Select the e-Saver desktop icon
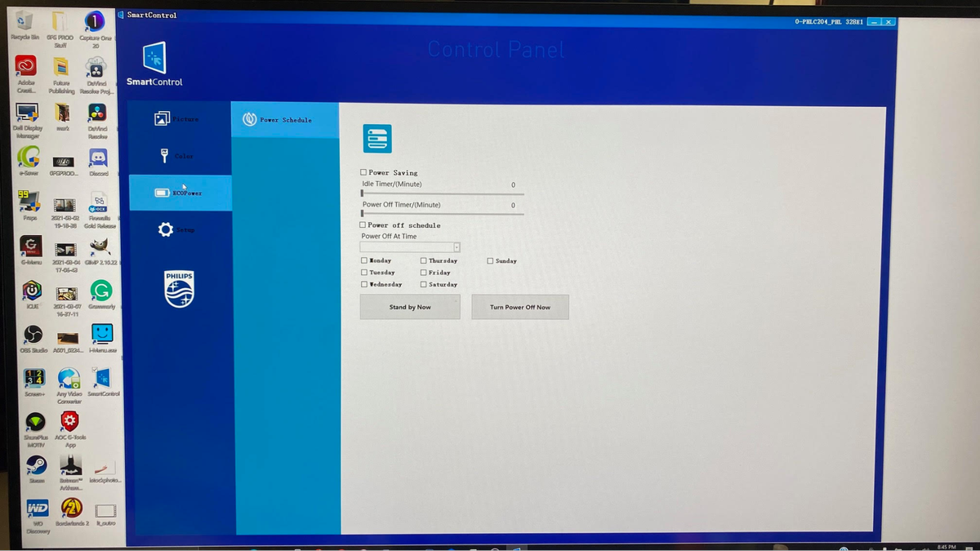This screenshot has height=551, width=980. coord(27,161)
